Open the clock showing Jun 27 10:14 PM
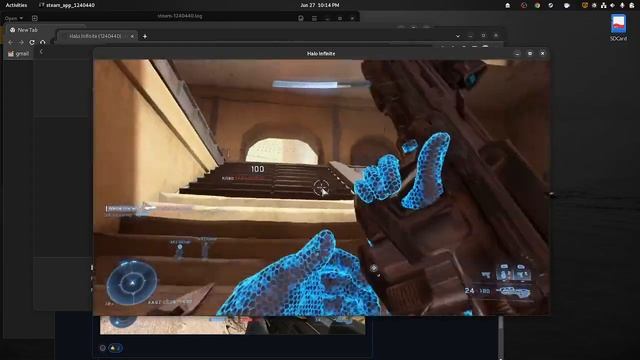This screenshot has width=640, height=360. point(320,5)
